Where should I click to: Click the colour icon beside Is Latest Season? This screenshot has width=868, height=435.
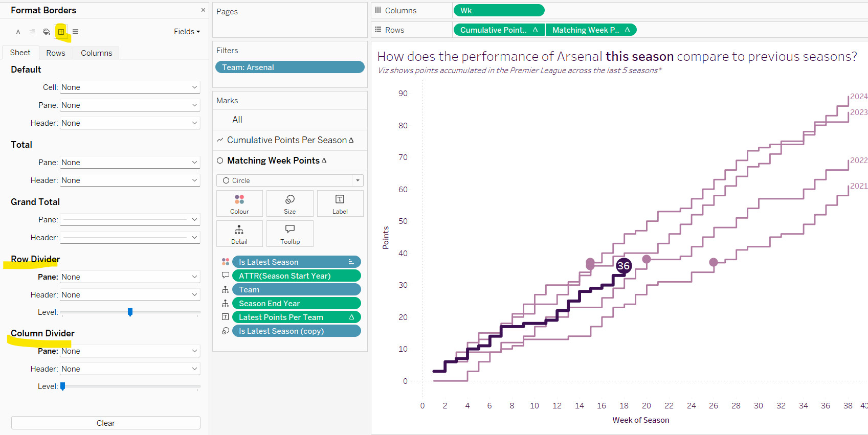point(225,262)
